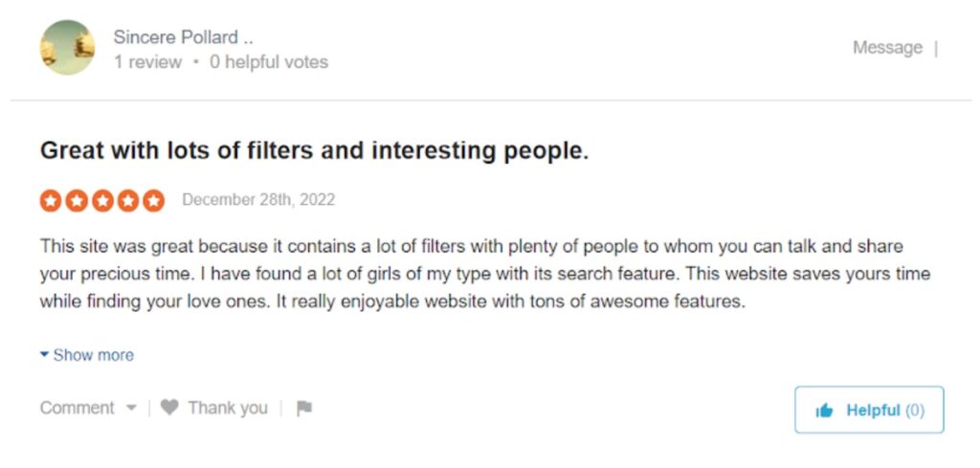Click the December 28th, 2022 date

258,200
